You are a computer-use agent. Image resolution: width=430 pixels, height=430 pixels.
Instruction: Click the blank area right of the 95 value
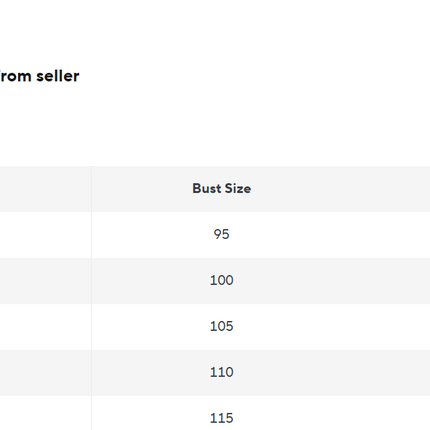[330, 235]
